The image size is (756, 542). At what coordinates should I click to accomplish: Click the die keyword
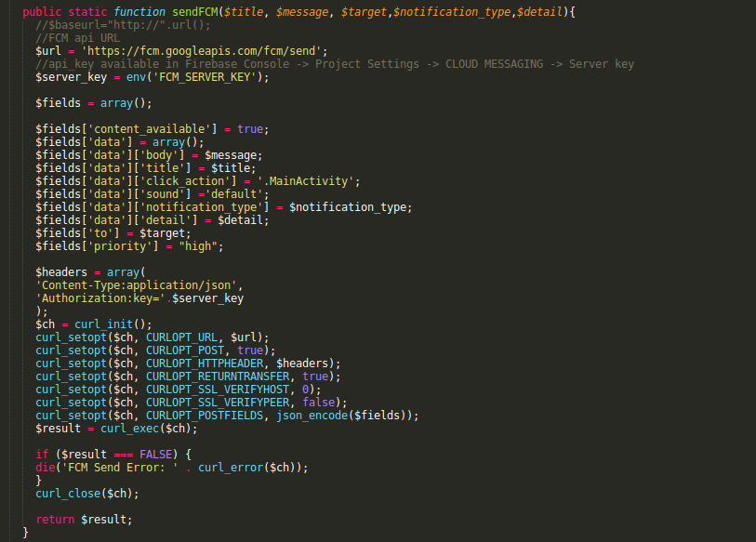(45, 468)
